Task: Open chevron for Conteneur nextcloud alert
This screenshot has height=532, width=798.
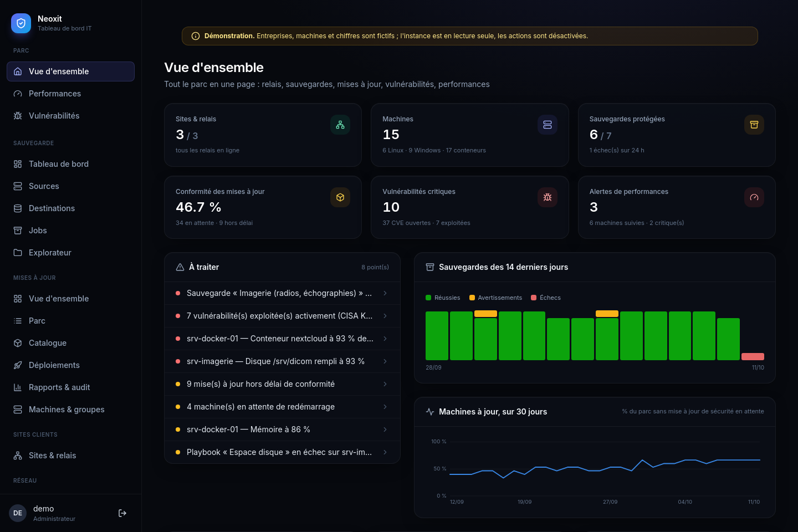Action: pyautogui.click(x=385, y=339)
